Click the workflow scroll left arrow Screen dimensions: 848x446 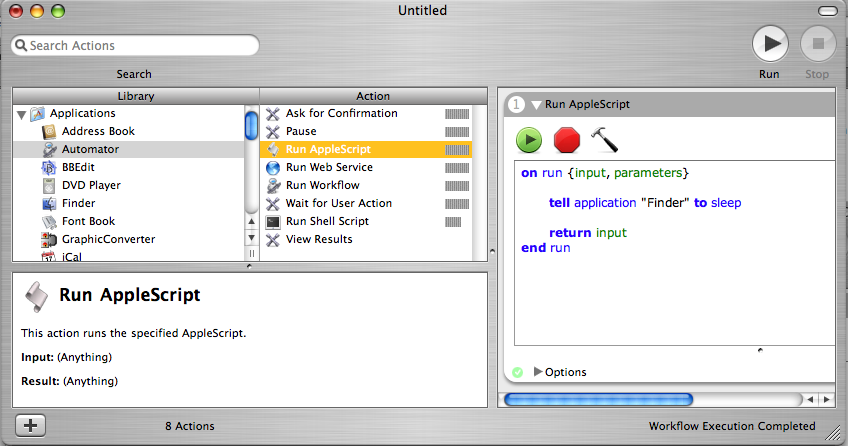coord(810,400)
